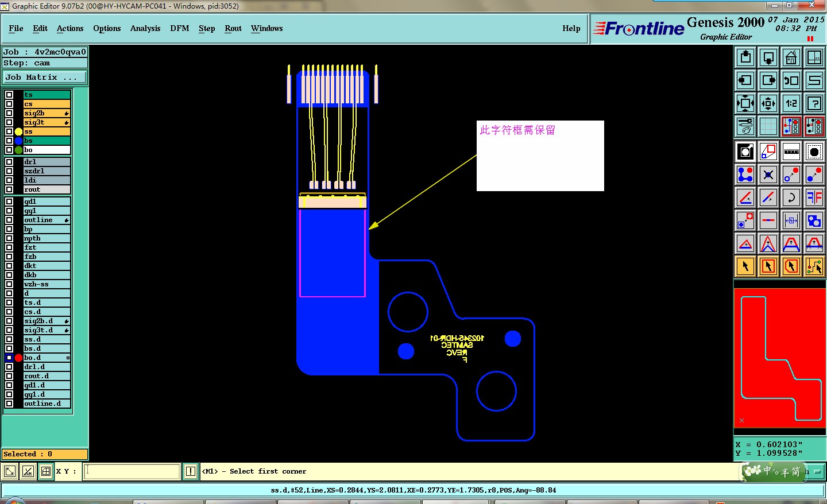
Task: Click the pan up view icon
Action: [x=745, y=57]
